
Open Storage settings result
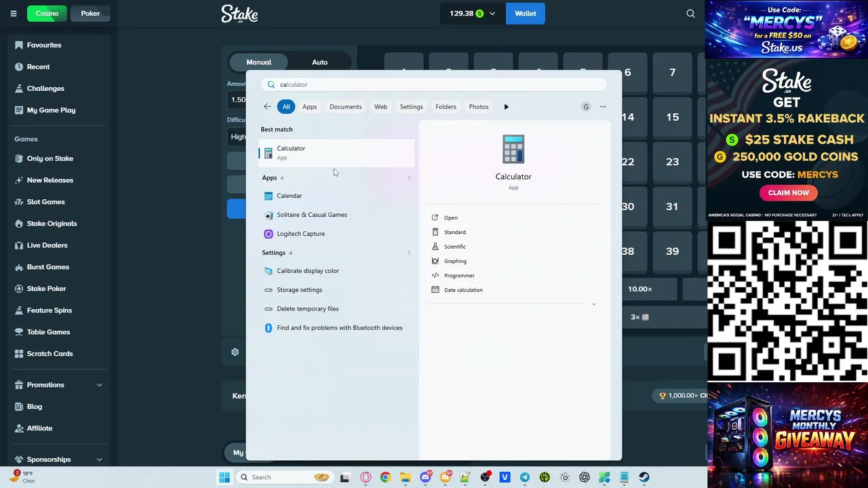[x=336, y=290]
